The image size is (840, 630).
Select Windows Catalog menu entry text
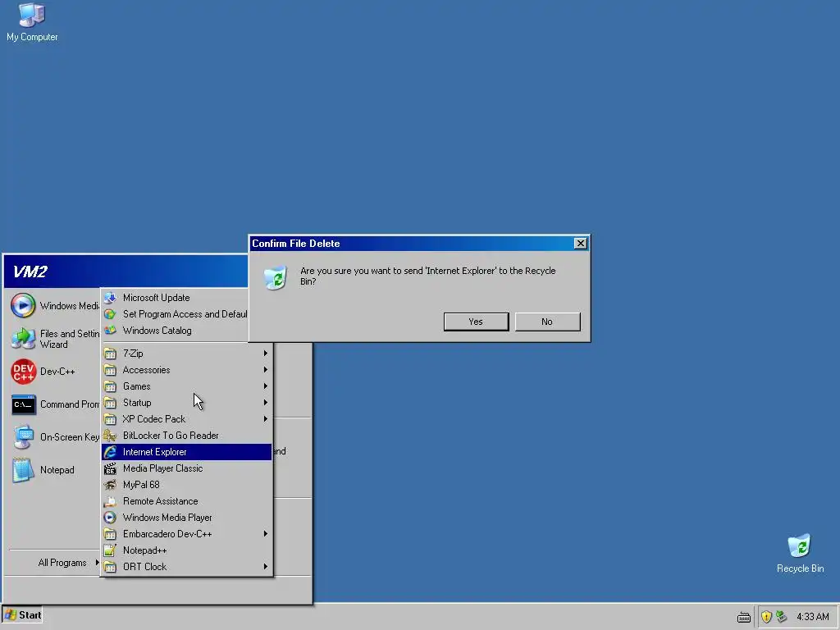click(157, 331)
